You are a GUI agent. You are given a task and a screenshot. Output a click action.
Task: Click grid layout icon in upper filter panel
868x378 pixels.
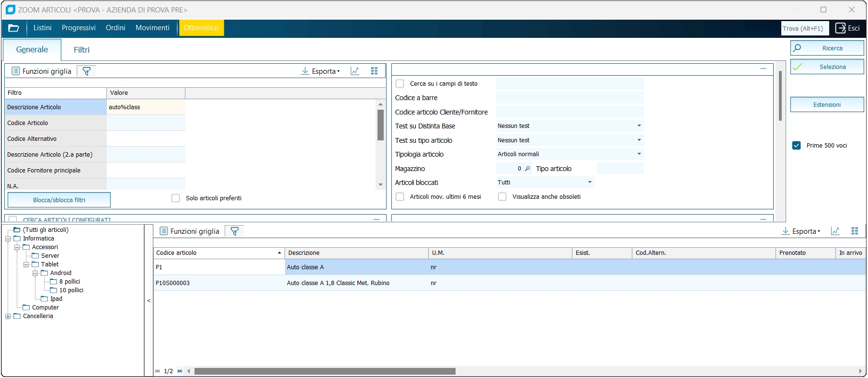(375, 71)
